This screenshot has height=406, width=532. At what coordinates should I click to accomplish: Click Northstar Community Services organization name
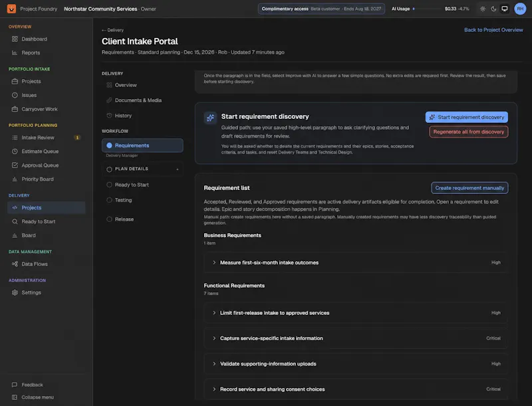coord(100,9)
